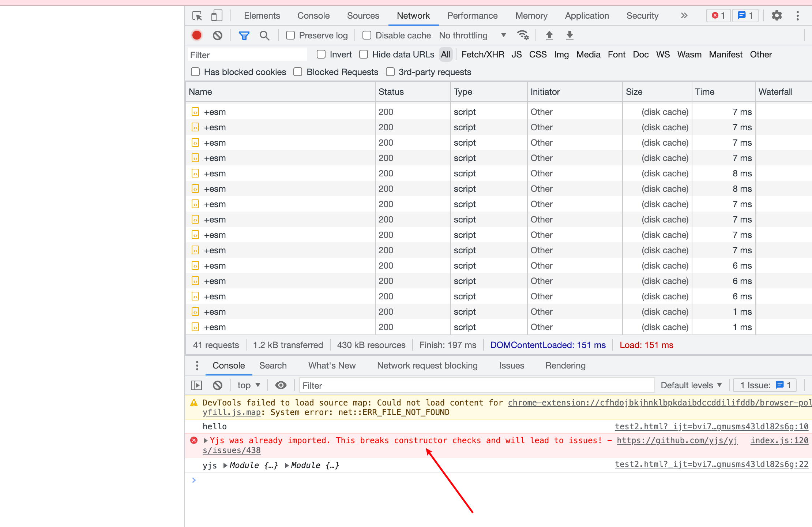Viewport: 812px width, 527px height.
Task: Open DevTools settings gear icon
Action: pos(777,16)
